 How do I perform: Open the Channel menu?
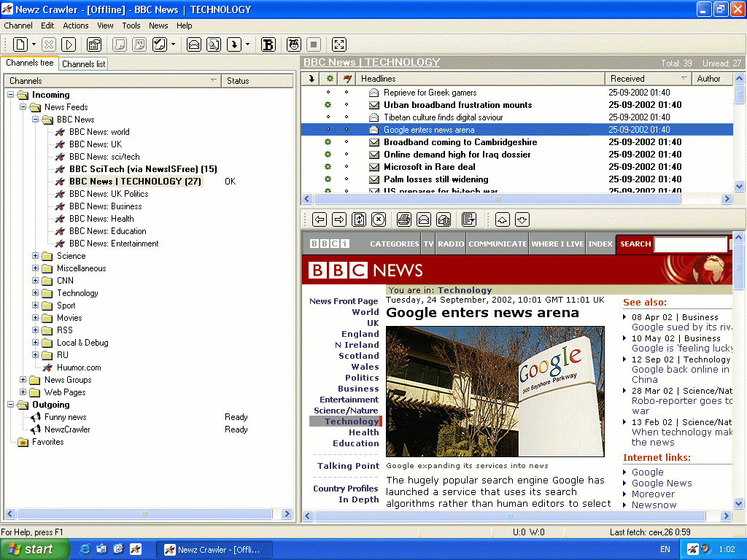click(18, 26)
